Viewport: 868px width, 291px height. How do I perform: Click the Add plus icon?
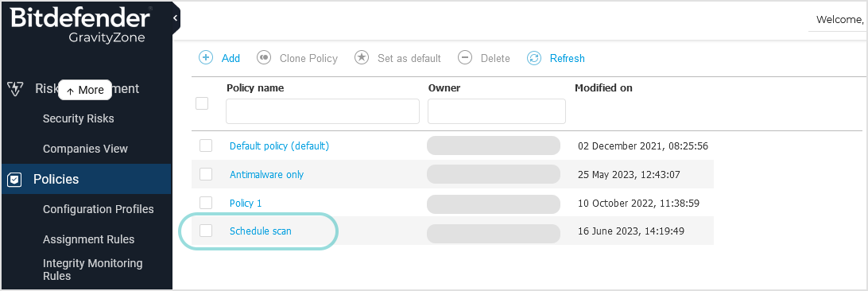point(206,57)
